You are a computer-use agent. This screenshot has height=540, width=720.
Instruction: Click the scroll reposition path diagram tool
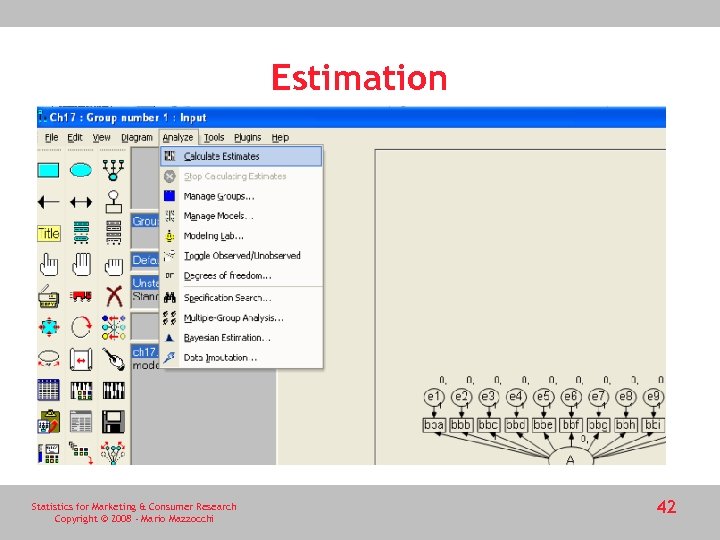[x=81, y=359]
